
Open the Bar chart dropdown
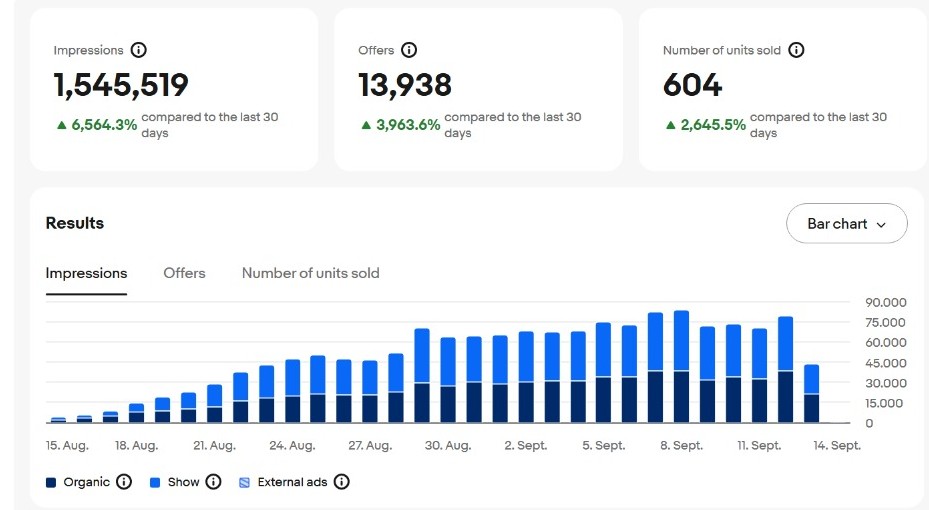click(x=847, y=223)
